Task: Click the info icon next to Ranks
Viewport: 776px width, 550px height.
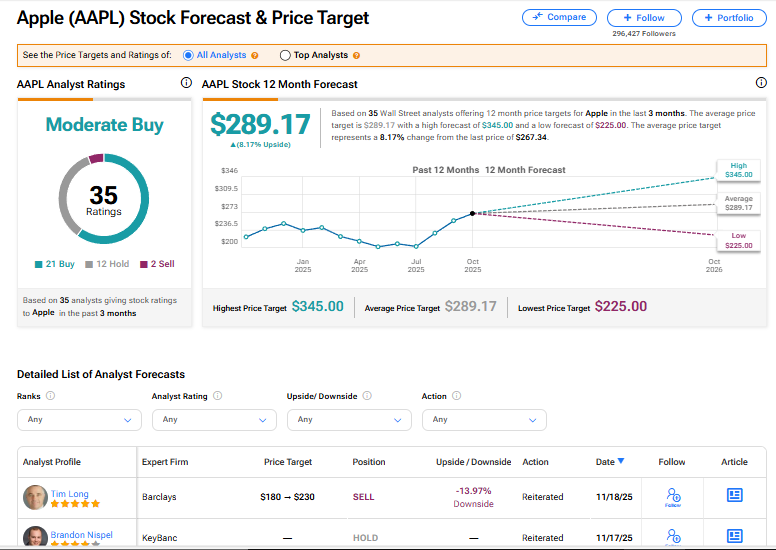Action: [x=51, y=396]
